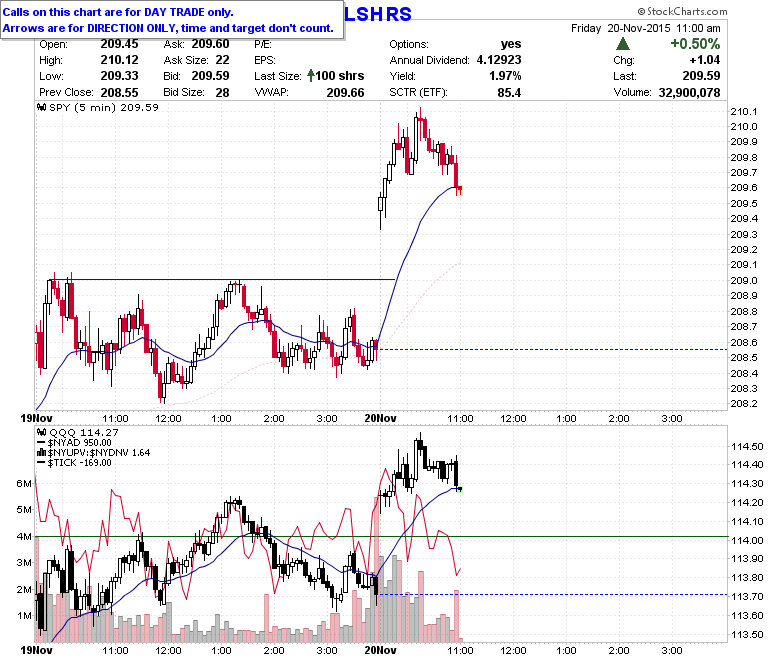Screen dimensions: 780x659
Task: Click the '$NYAD 950.00' legend entry
Action: (x=80, y=443)
